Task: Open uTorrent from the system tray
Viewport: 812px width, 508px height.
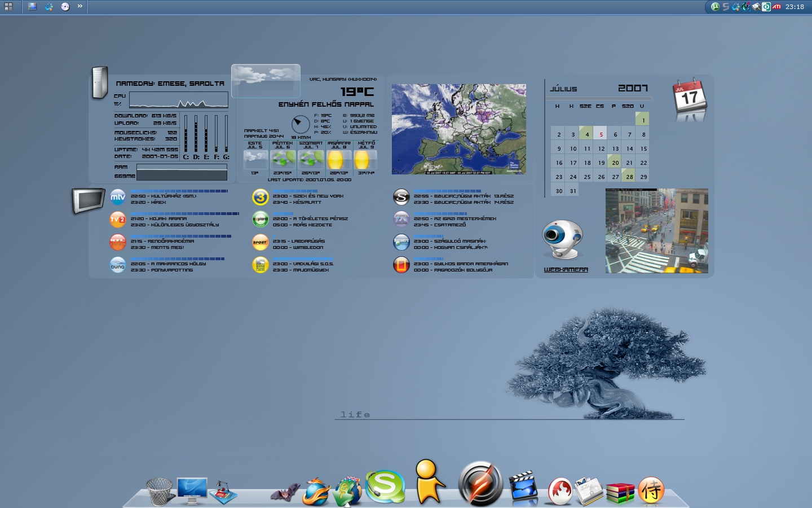Action: 716,7
